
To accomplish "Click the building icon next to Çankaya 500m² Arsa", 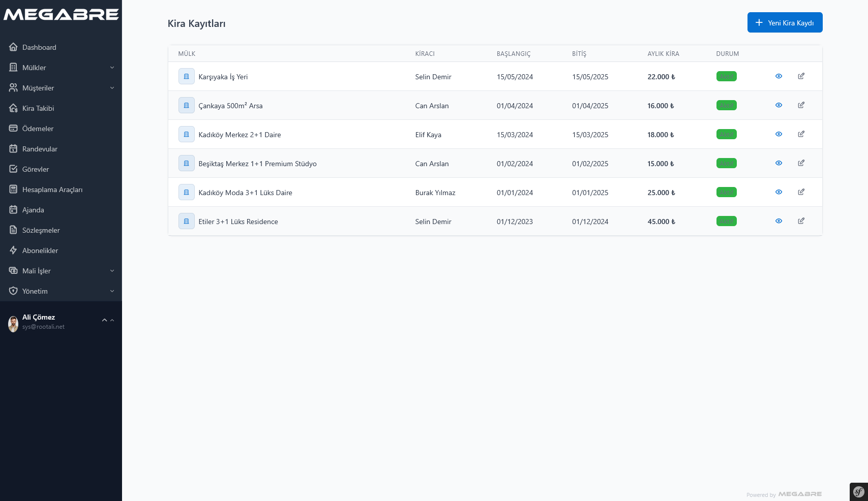I will point(186,105).
